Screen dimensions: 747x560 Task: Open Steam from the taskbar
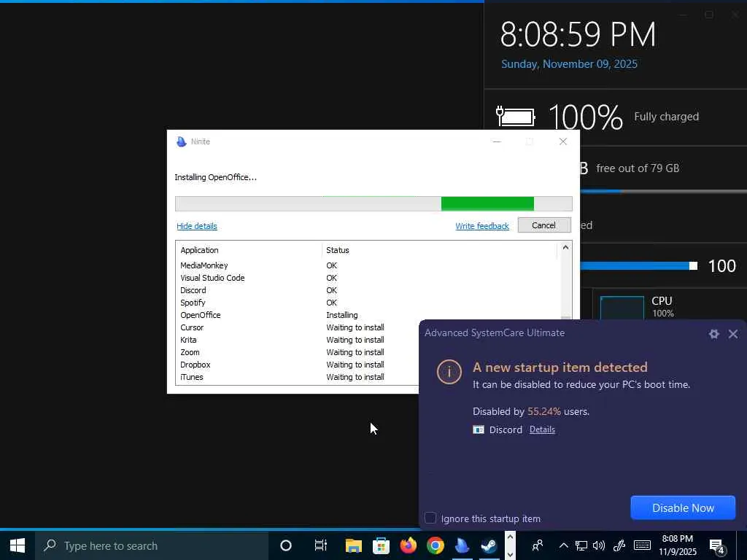tap(489, 545)
